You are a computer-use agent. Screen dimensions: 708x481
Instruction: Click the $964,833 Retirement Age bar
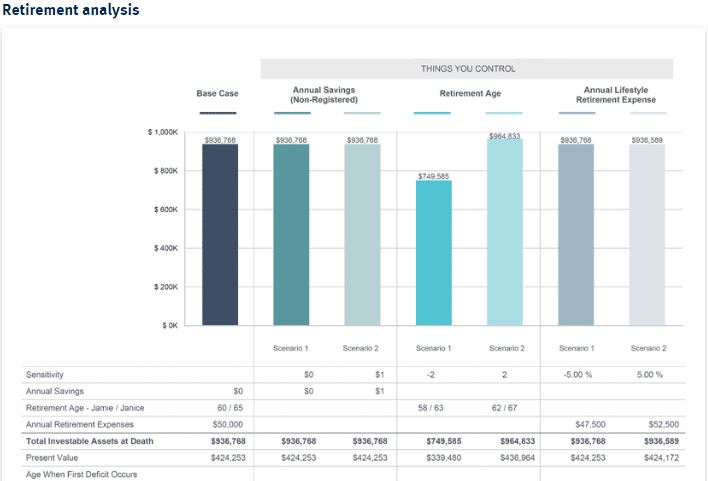pos(504,232)
